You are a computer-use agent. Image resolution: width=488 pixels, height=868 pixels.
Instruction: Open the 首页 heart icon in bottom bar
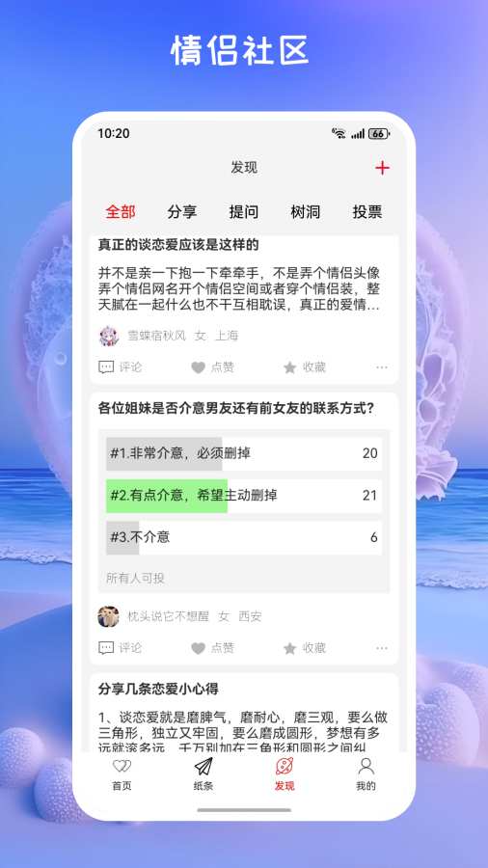(x=122, y=767)
